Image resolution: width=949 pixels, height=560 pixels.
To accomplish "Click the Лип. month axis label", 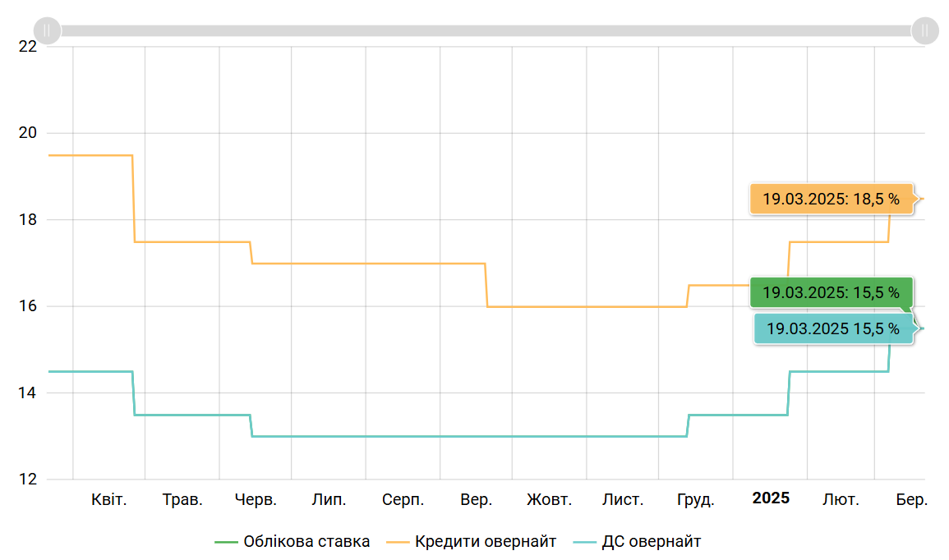I will 329,499.
